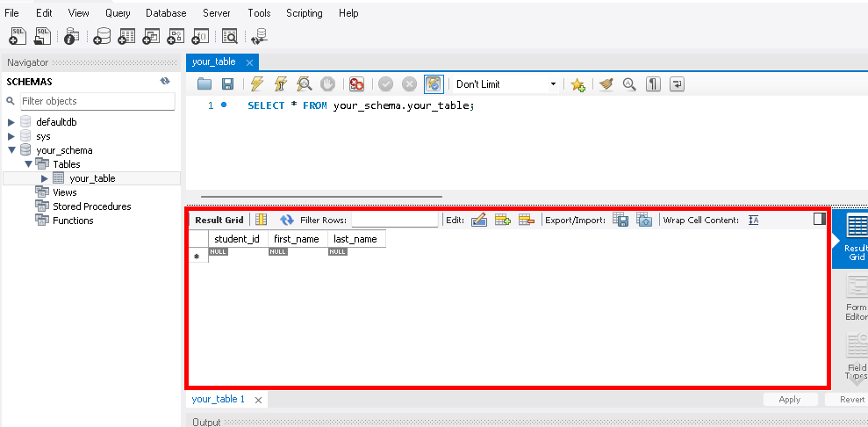Screen dimensions: 868x427
Task: Refresh result grid data icon
Action: (287, 220)
